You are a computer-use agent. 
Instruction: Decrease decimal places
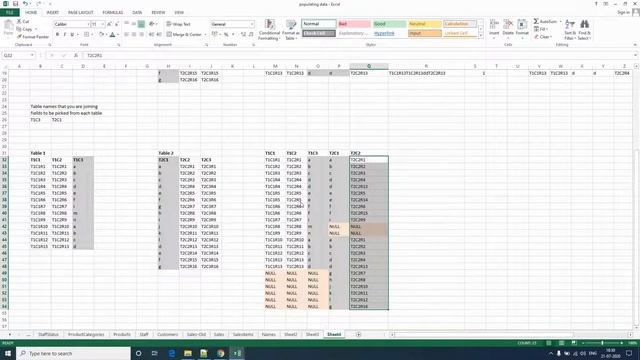(251, 35)
